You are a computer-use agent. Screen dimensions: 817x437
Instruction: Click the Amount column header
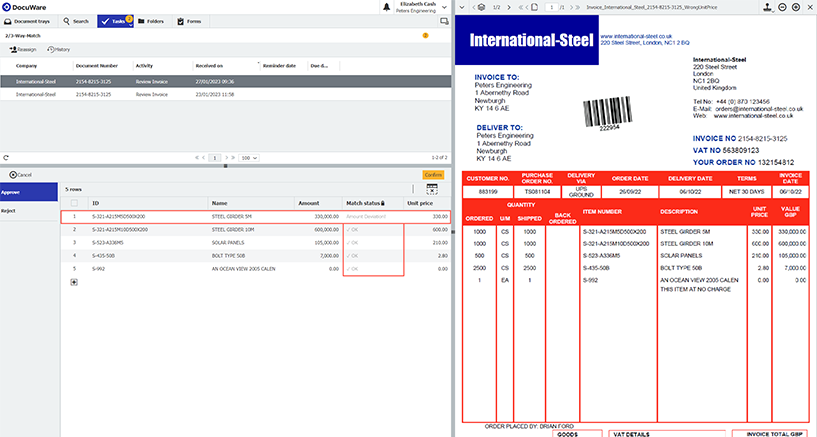pos(308,203)
